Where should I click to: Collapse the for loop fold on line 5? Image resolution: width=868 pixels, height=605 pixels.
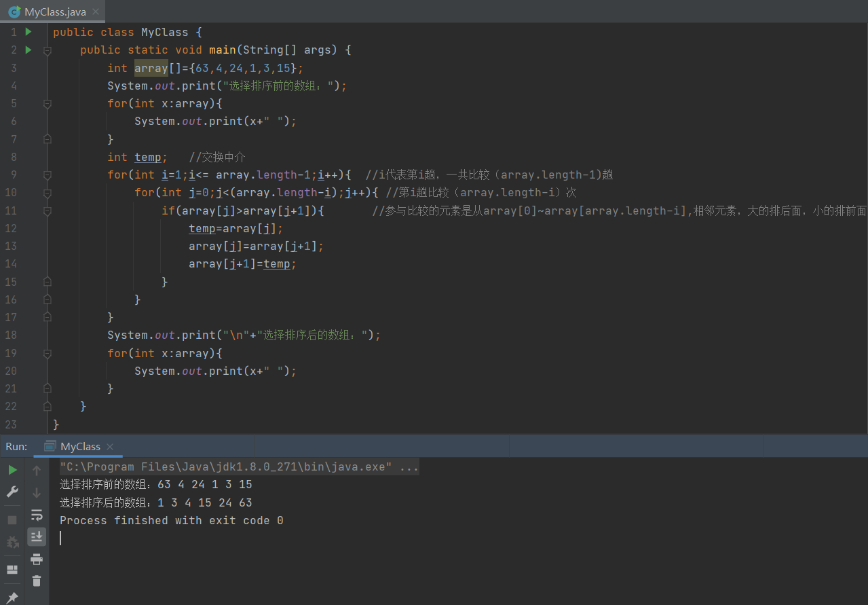click(47, 104)
